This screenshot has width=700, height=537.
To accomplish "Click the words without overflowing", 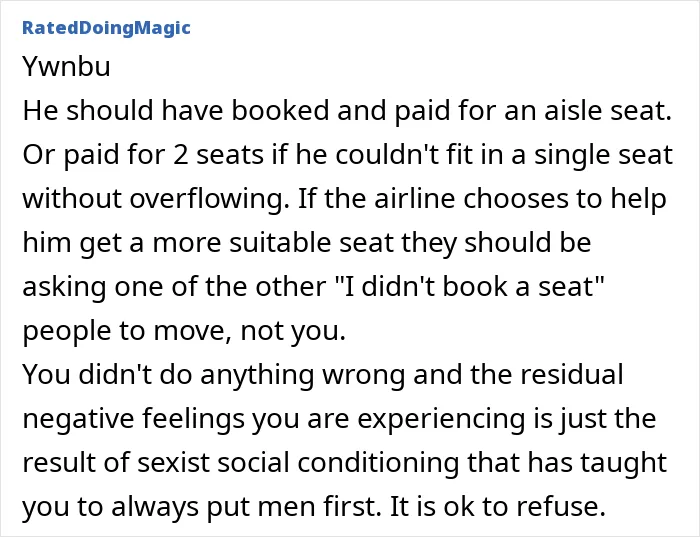I will (153, 198).
